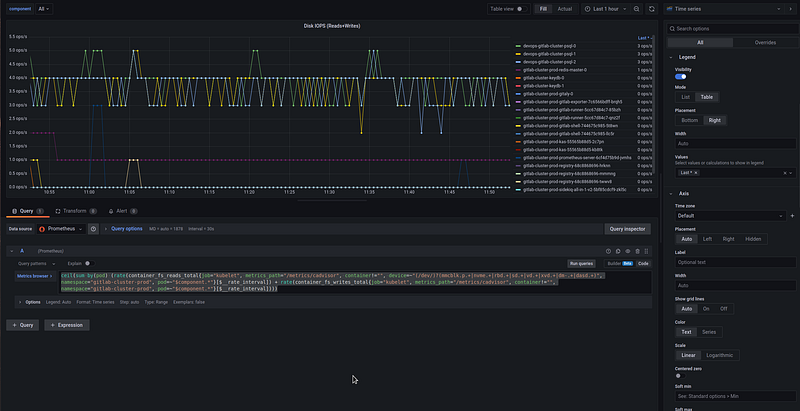Switch to Builder editor mode
Screen dimensions: 800x411
click(619, 264)
